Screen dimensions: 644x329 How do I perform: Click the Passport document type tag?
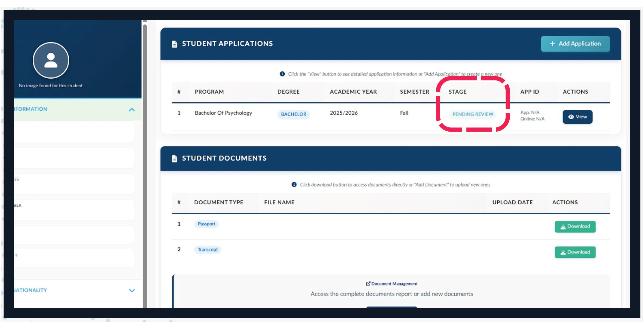[206, 224]
